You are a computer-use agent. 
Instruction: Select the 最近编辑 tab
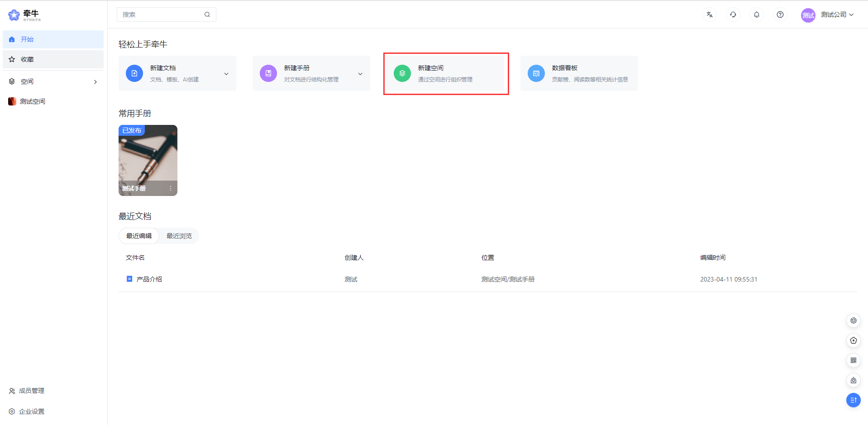(x=139, y=236)
